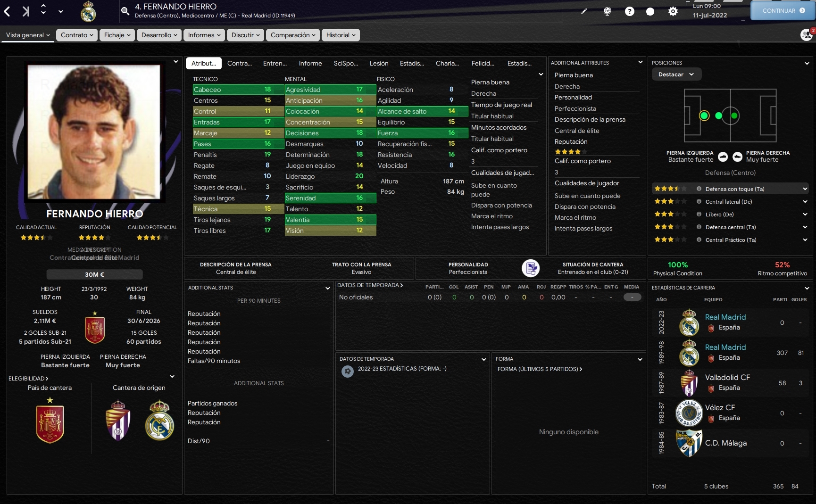Viewport: 816px width, 504px height.
Task: Switch to the Lesión tab
Action: [x=379, y=63]
